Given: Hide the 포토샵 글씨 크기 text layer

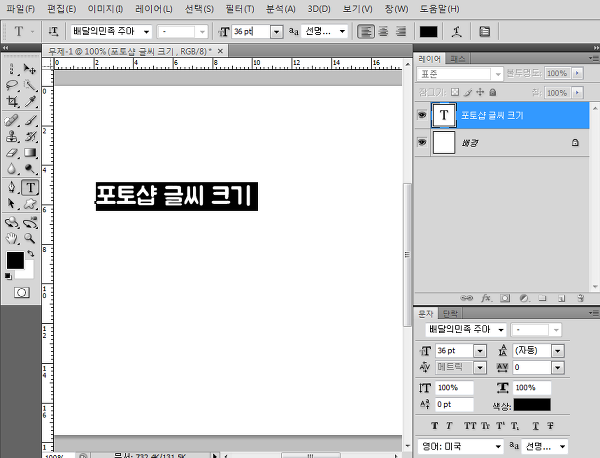Looking at the screenshot, I should (x=422, y=115).
